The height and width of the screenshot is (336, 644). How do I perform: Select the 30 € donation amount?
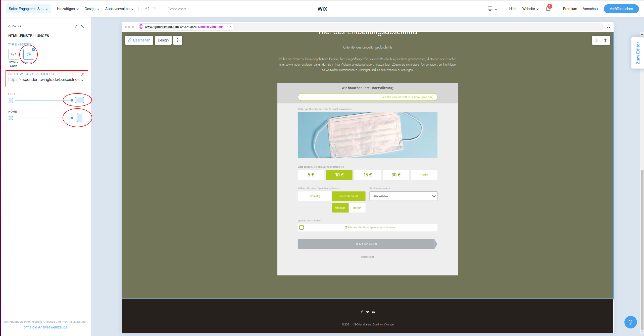(396, 175)
